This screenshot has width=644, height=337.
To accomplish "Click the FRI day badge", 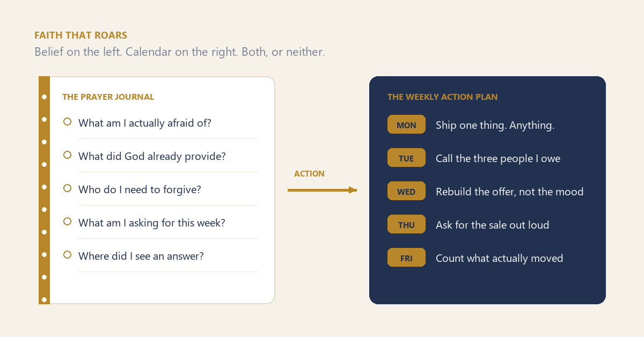I will pyautogui.click(x=406, y=258).
